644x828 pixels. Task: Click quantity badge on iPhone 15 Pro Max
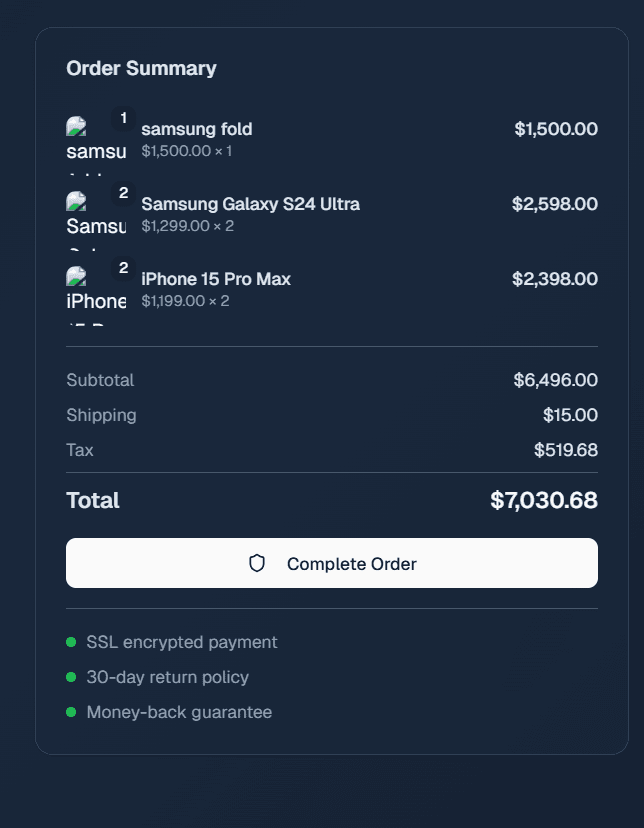coord(124,268)
